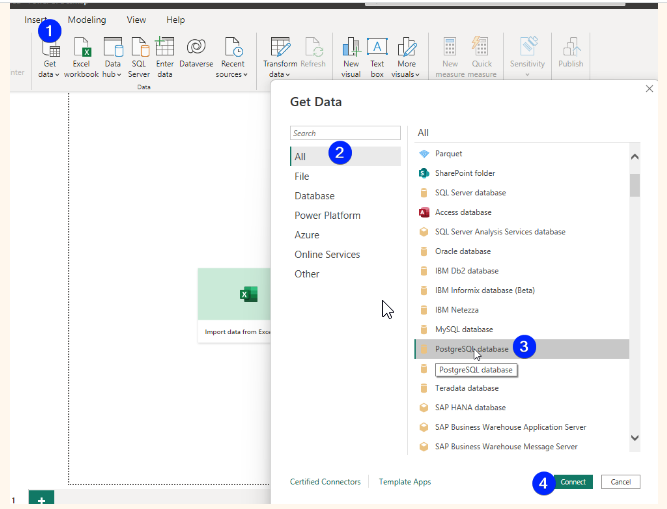Click the Refresh ribbon button
The height and width of the screenshot is (509, 667).
(313, 53)
